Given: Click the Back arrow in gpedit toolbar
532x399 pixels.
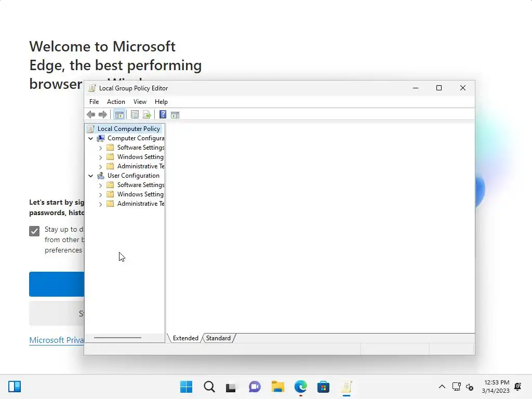Looking at the screenshot, I should coord(91,115).
